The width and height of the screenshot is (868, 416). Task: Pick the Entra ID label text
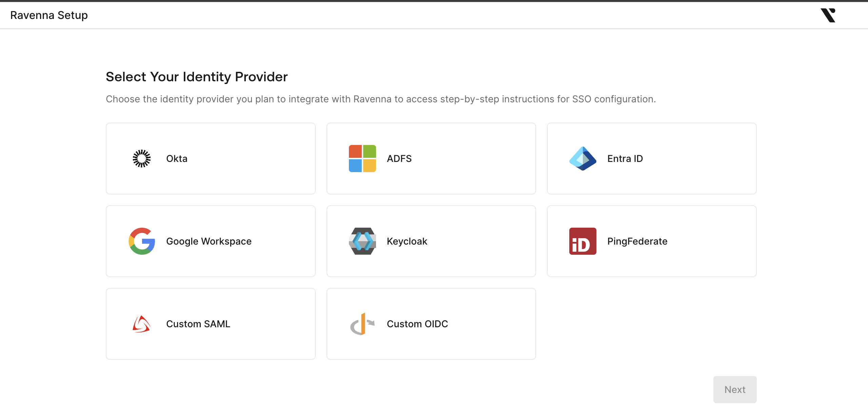625,159
